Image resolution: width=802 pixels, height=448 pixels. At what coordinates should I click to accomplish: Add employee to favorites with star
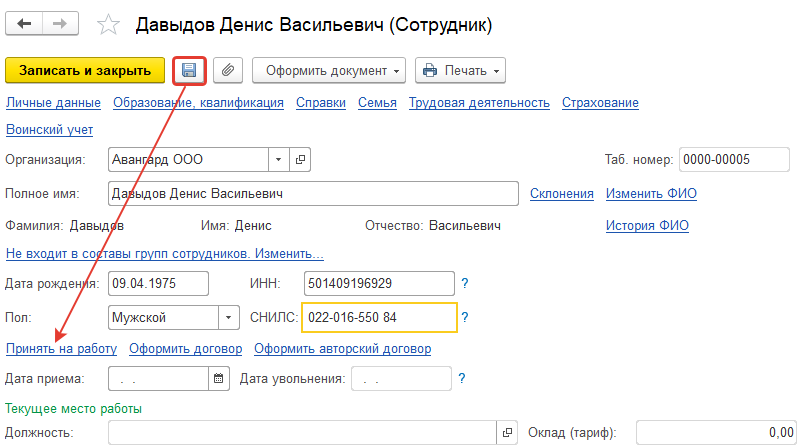coord(111,24)
